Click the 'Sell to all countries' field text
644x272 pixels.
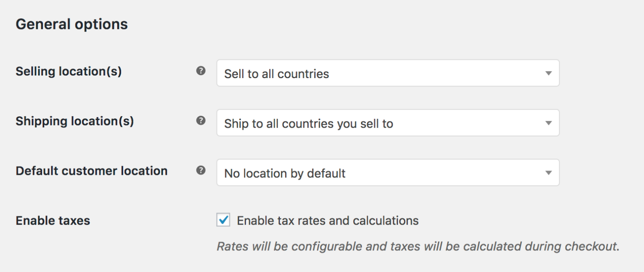click(x=276, y=74)
